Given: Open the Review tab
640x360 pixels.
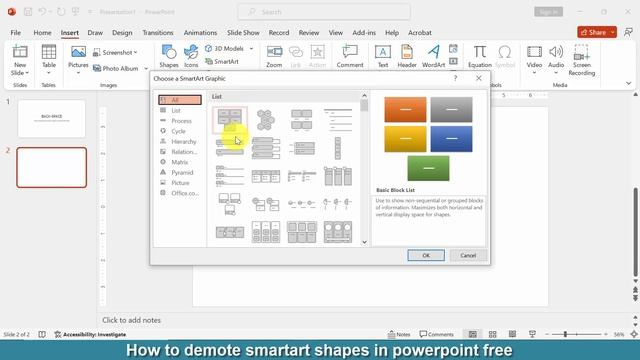Looking at the screenshot, I should (x=309, y=33).
